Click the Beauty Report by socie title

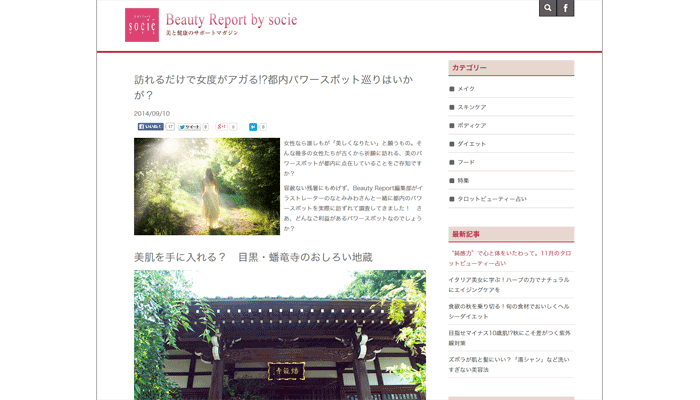[x=231, y=20]
